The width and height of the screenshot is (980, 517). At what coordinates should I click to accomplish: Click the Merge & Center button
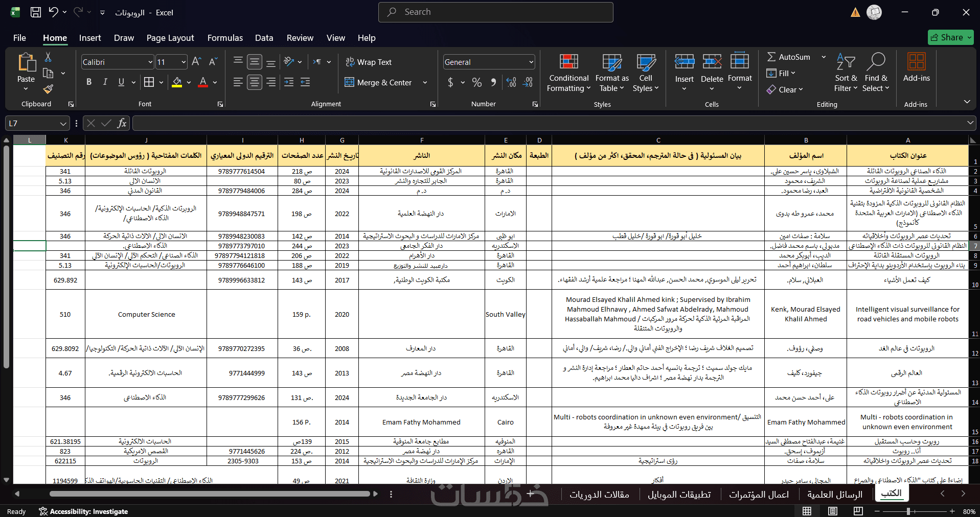(378, 82)
